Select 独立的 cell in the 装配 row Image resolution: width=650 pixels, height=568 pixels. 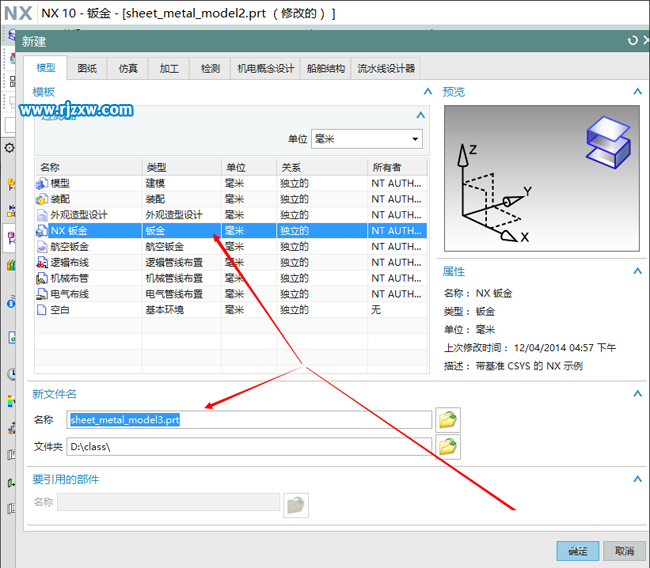tap(322, 199)
